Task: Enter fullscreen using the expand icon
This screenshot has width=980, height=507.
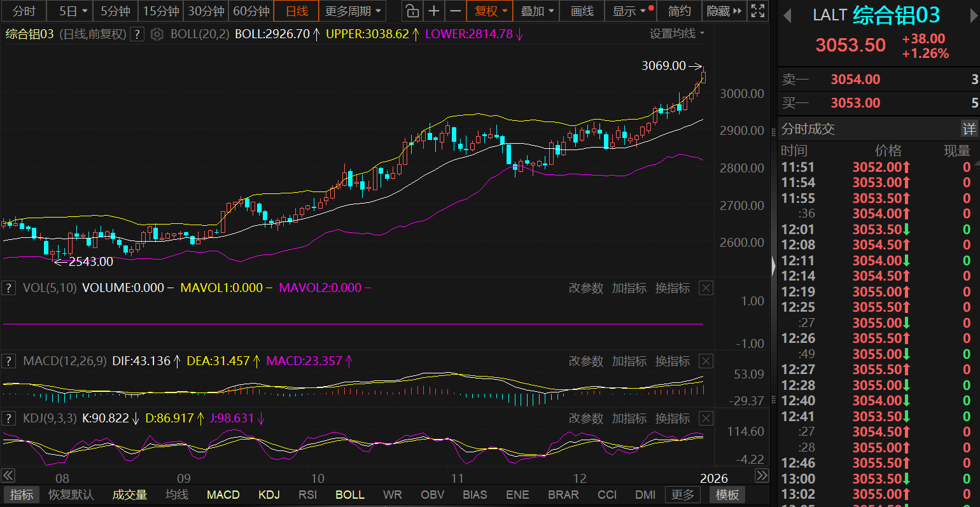Action: point(757,11)
